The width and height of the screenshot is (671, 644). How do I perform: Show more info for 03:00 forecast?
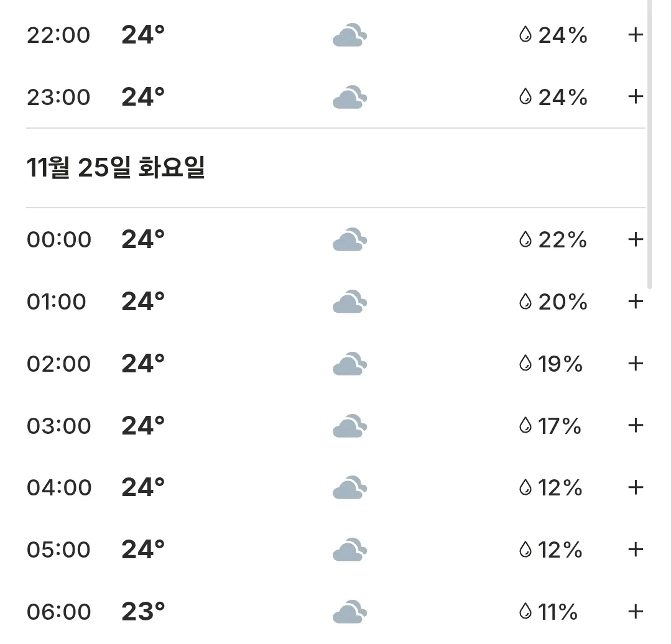636,425
